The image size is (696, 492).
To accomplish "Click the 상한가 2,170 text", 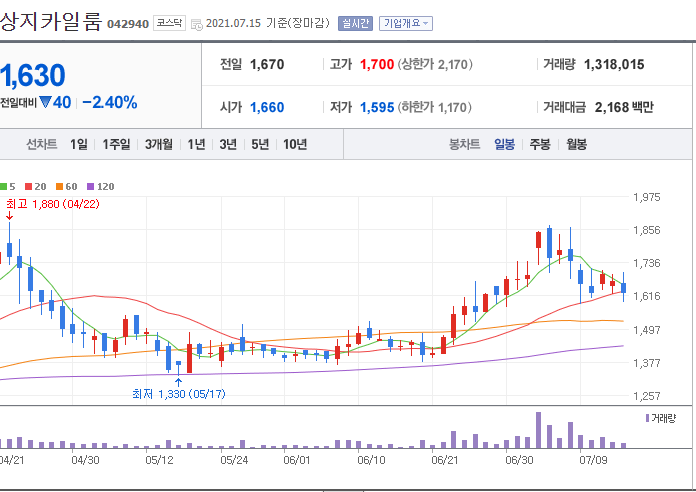I will [x=435, y=65].
